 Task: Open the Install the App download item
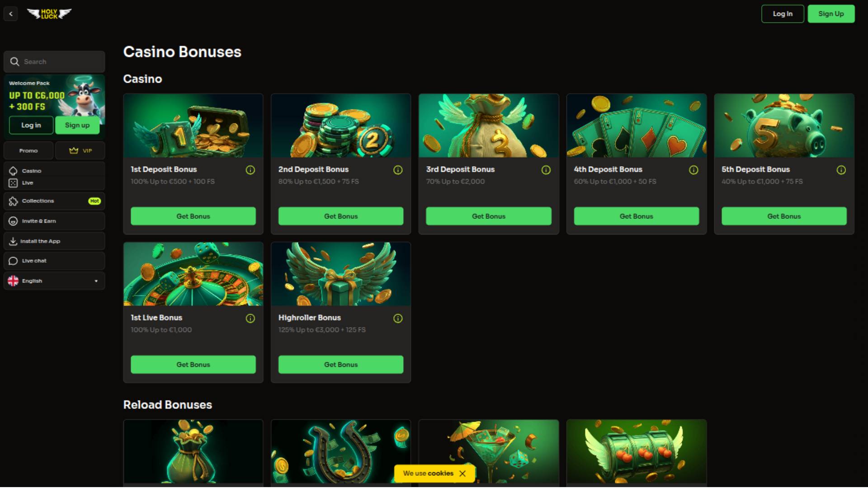click(x=54, y=241)
